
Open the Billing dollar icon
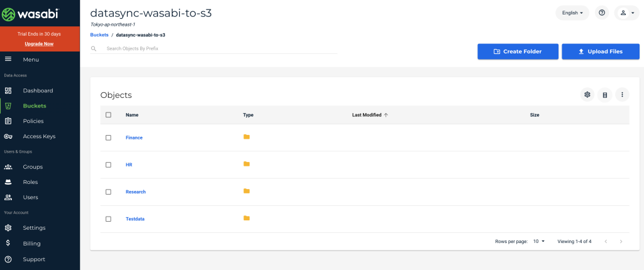pyautogui.click(x=8, y=243)
